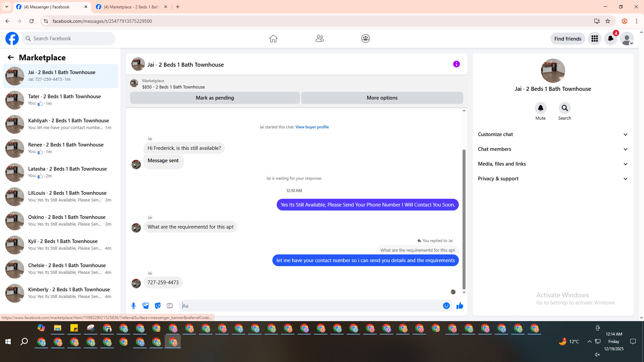The width and height of the screenshot is (644, 362).
Task: Click the voice clip microphone icon
Action: (x=133, y=306)
